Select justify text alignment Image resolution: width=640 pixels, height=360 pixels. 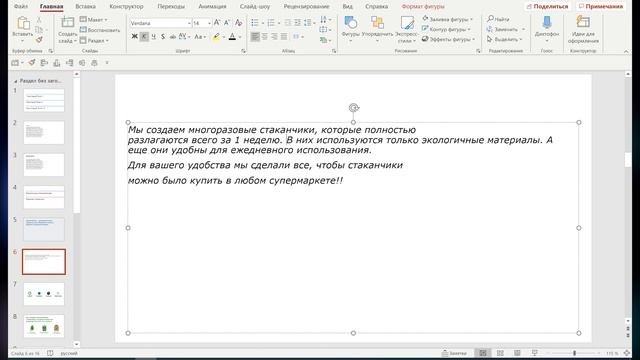(284, 37)
